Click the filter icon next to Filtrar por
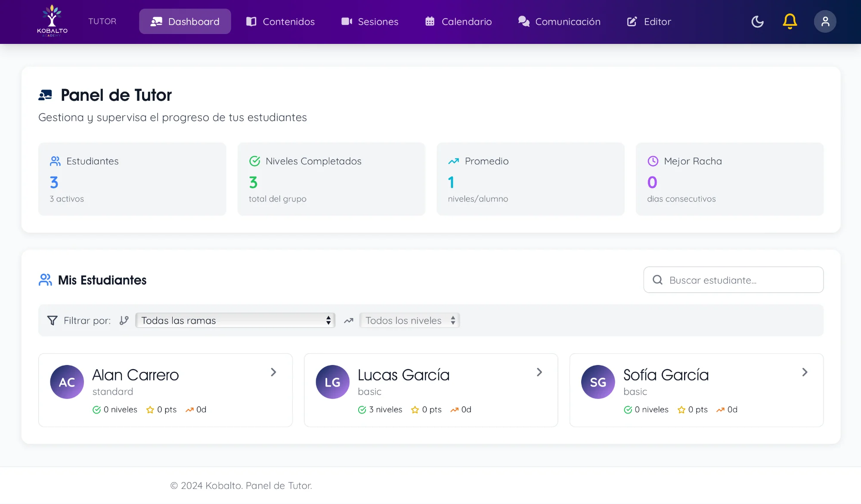Image resolution: width=861 pixels, height=504 pixels. (x=52, y=320)
